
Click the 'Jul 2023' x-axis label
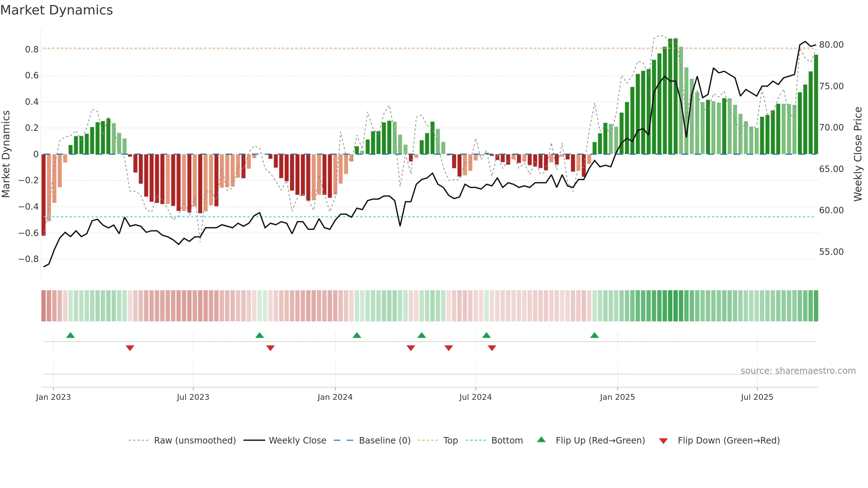(193, 397)
